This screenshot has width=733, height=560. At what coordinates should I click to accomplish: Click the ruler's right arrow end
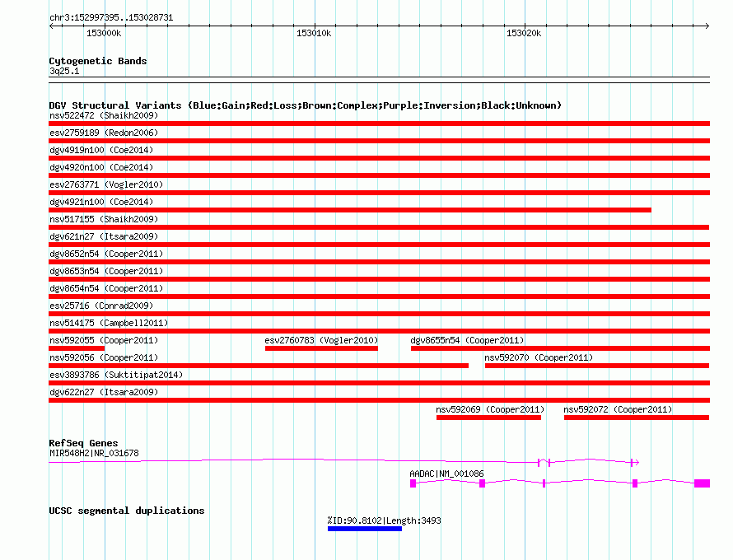[707, 26]
